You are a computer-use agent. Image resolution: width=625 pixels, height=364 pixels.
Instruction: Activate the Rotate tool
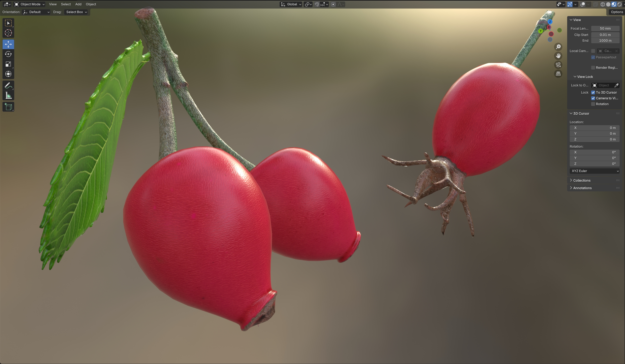pos(8,54)
